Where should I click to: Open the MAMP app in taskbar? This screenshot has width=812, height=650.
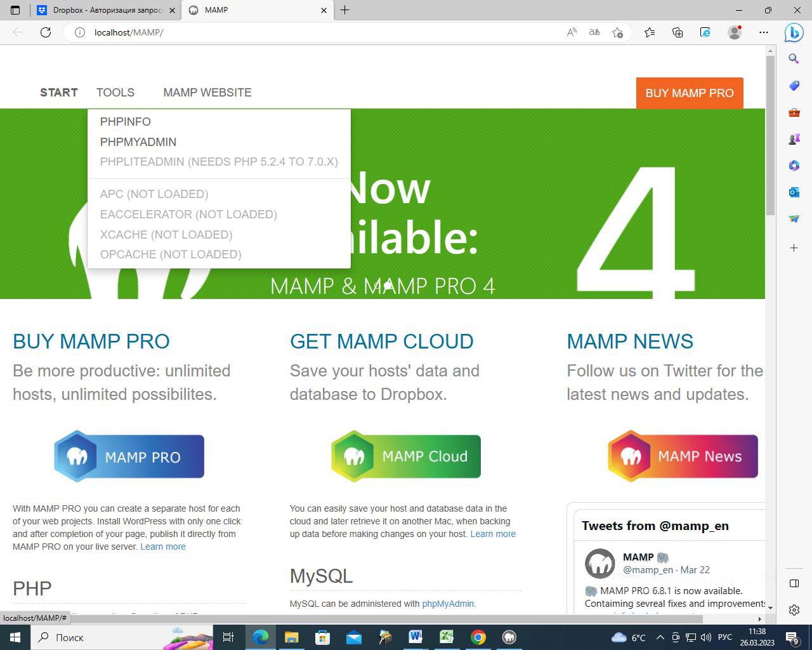pos(509,637)
